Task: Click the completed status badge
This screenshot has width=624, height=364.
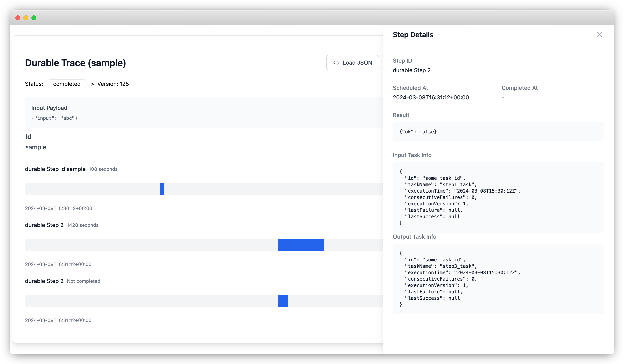Action: click(67, 84)
